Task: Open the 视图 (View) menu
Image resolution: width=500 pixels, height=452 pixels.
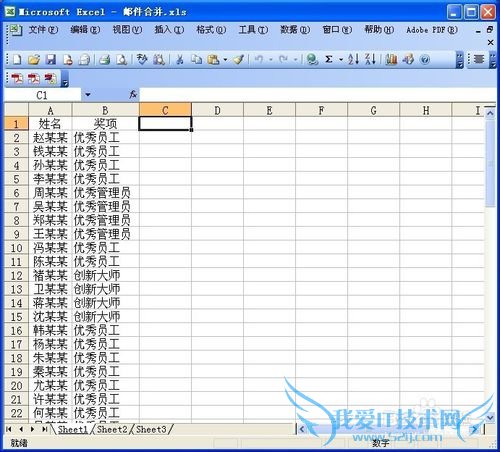Action: click(127, 30)
